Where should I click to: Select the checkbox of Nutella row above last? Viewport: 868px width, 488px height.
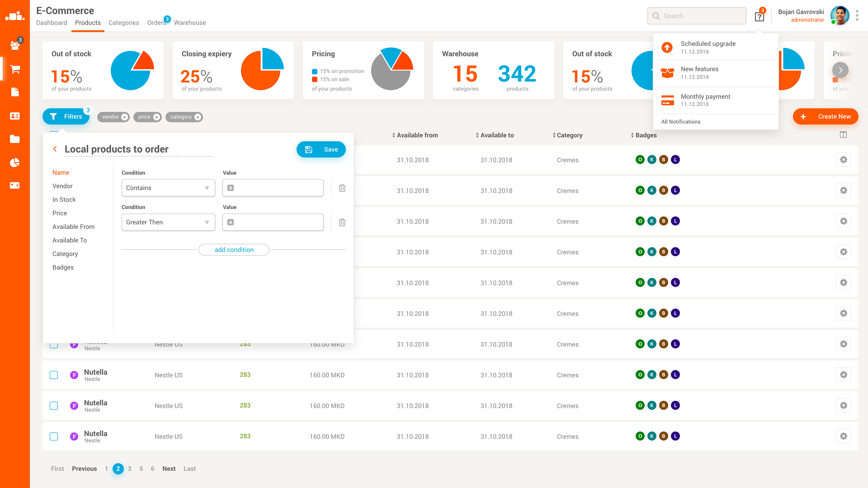(x=54, y=405)
